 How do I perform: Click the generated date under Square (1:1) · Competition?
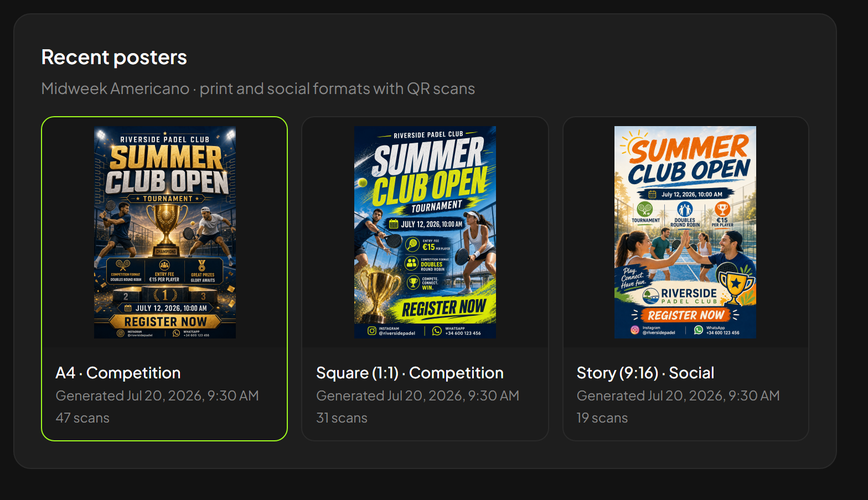tap(418, 396)
